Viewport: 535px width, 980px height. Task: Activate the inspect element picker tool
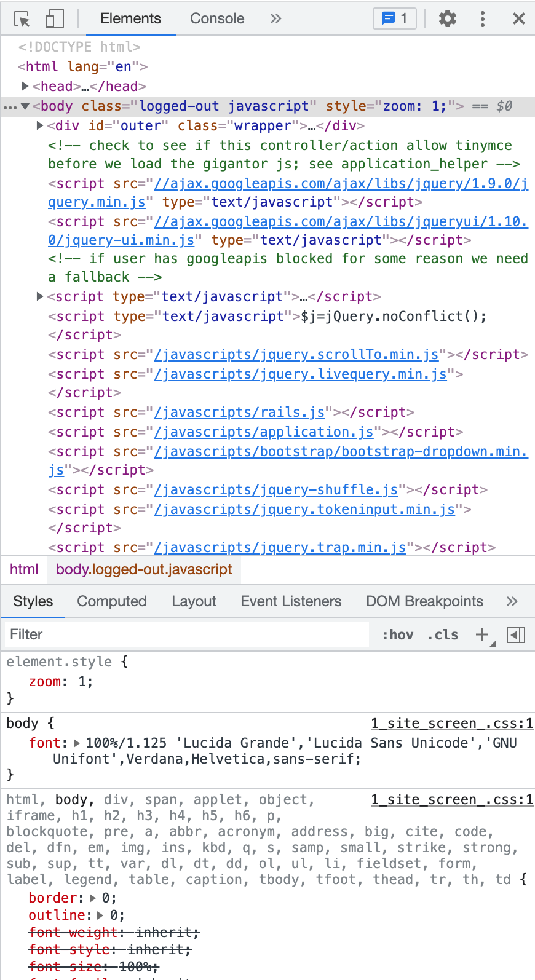22,19
